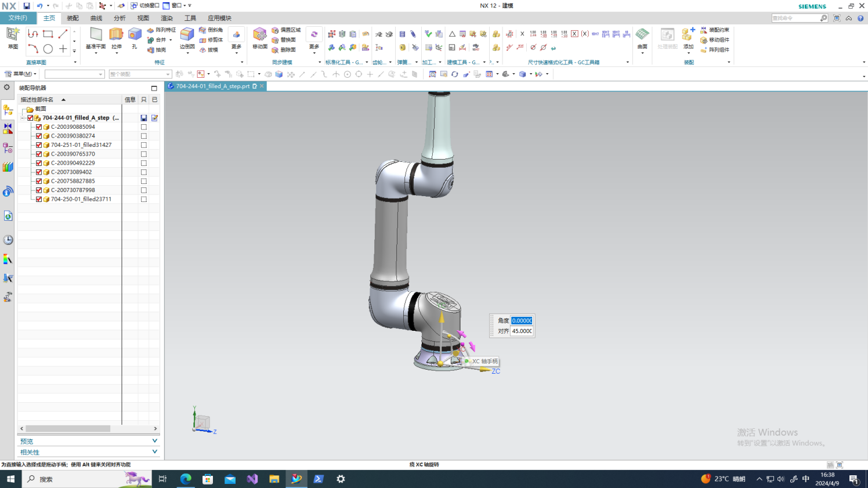The width and height of the screenshot is (868, 488).
Task: Sort by 描述性部件名 column header
Action: coord(70,100)
